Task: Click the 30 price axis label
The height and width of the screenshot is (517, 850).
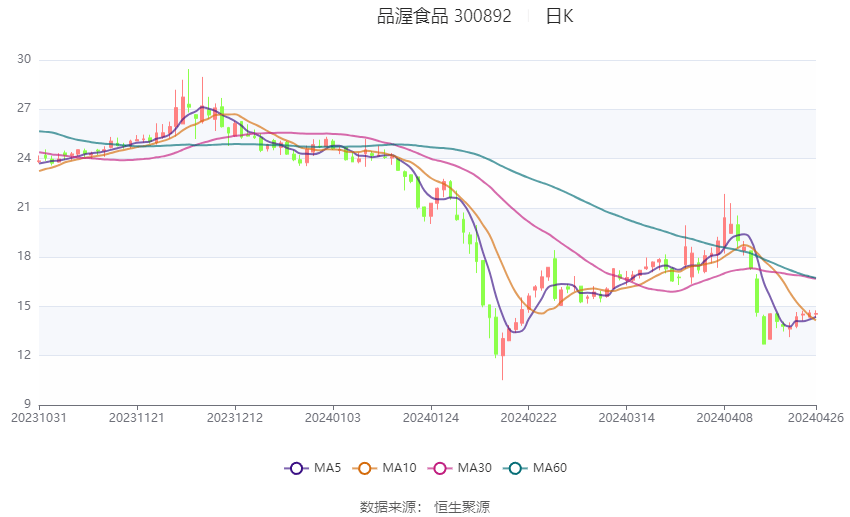Action: point(24,59)
